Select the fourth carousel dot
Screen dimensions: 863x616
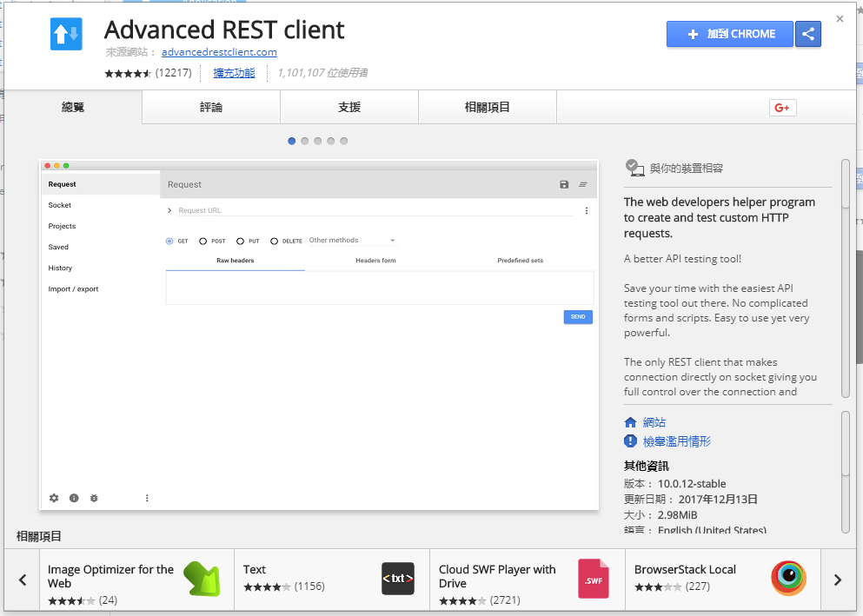tap(331, 142)
